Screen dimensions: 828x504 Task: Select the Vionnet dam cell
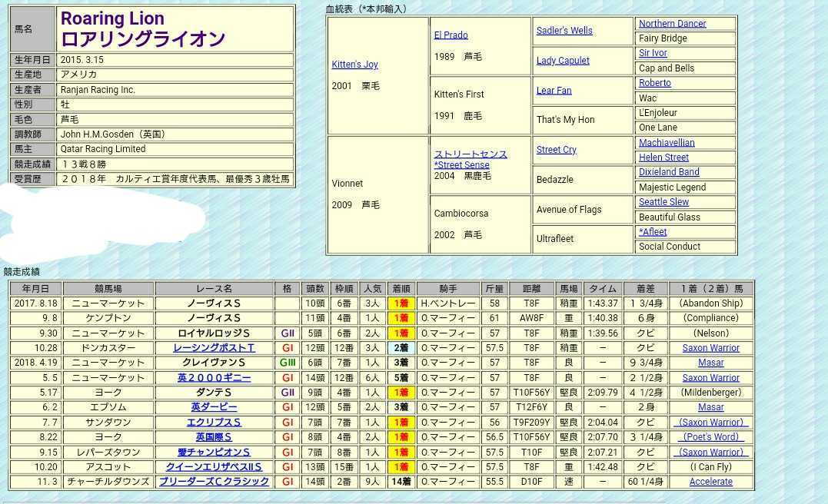click(378, 194)
